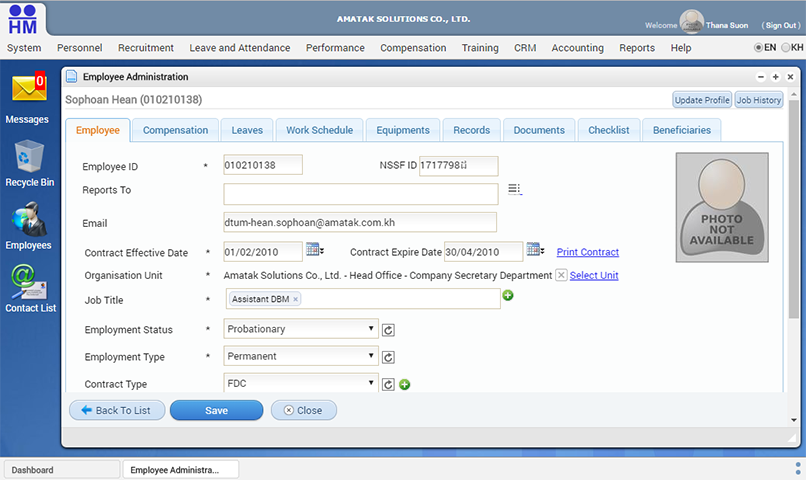
Task: Refresh the Employment Status list
Action: tap(388, 330)
